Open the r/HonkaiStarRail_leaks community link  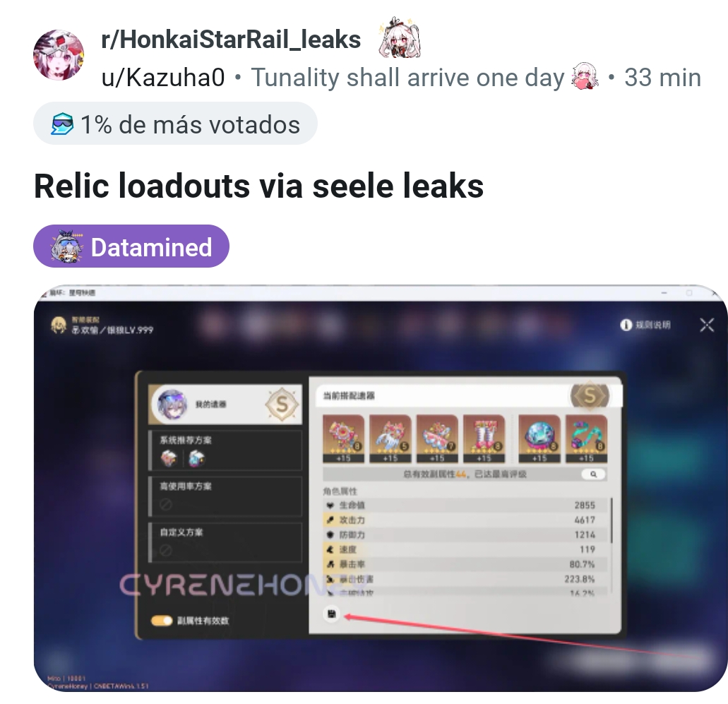click(231, 40)
